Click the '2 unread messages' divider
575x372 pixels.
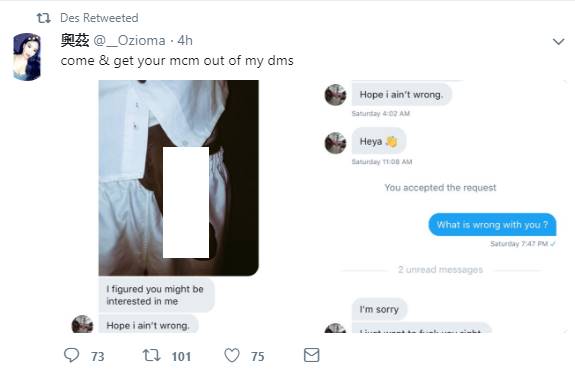coord(440,270)
